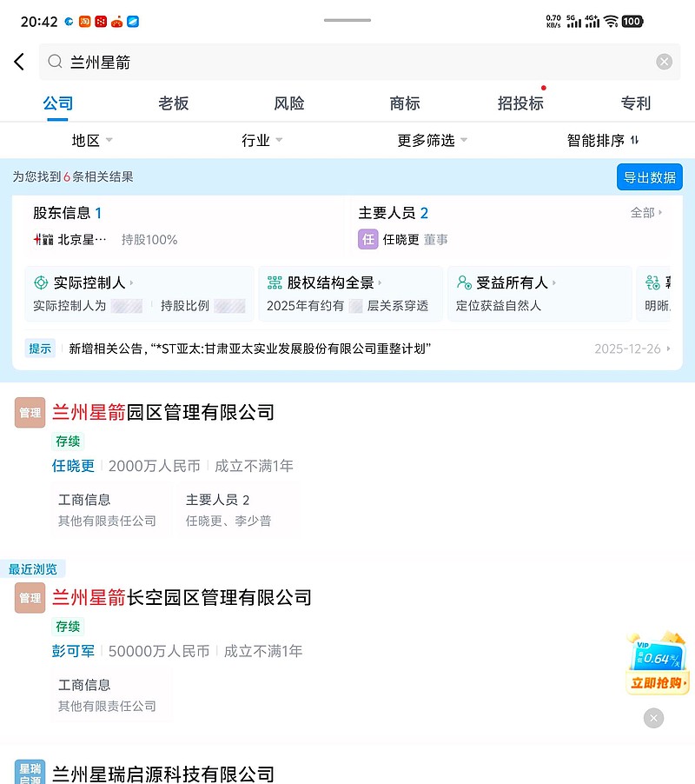Tap logo of 兰州星箭长空园区管理有限公司
The height and width of the screenshot is (784, 695).
tap(30, 597)
